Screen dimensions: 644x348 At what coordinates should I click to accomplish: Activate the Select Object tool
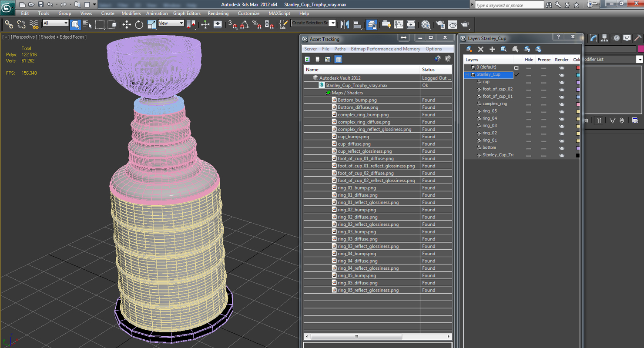coord(75,24)
